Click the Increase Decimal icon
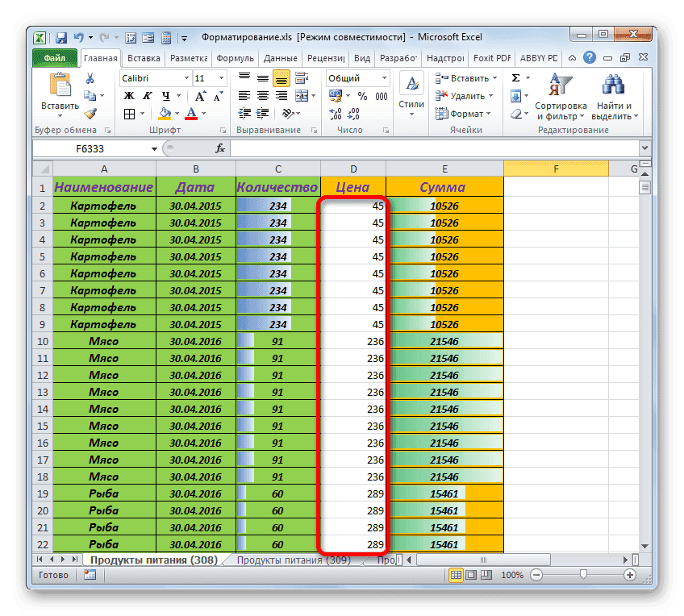The height and width of the screenshot is (616, 684). tap(337, 114)
